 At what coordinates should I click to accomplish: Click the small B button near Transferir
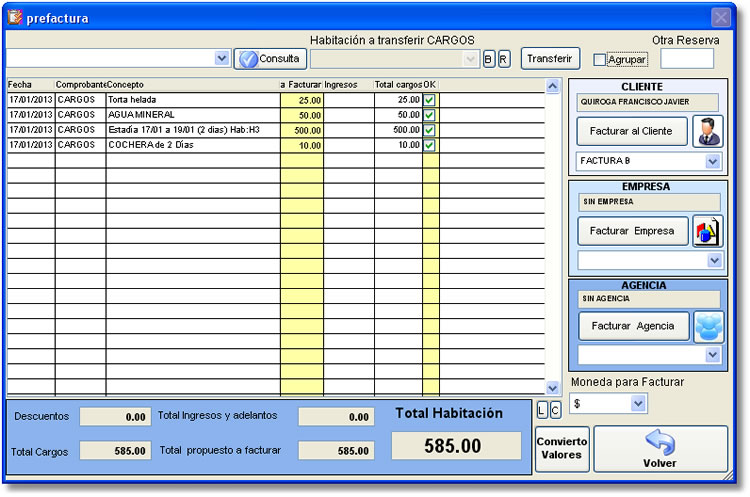(489, 59)
